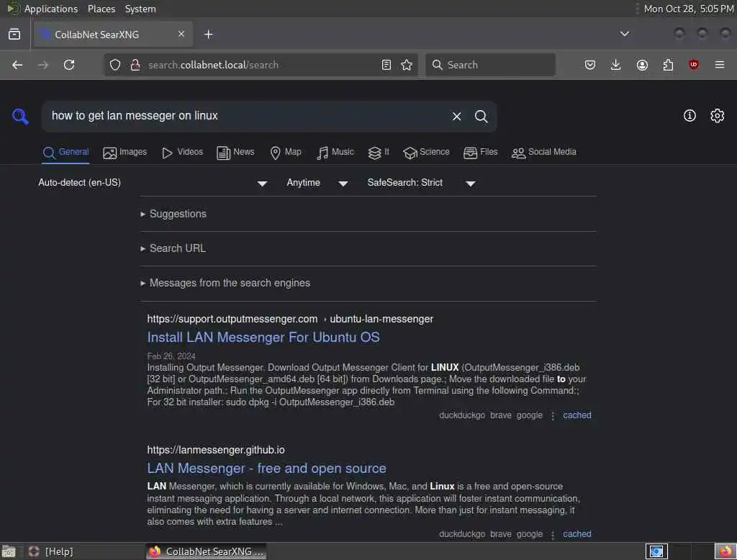Bookmark this page with star icon
The width and height of the screenshot is (737, 560).
pyautogui.click(x=407, y=65)
